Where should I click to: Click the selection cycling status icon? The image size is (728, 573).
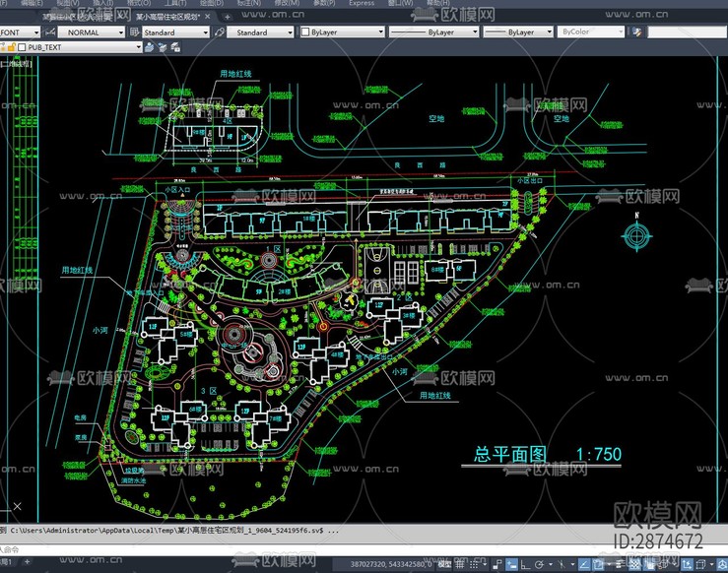pos(650,564)
